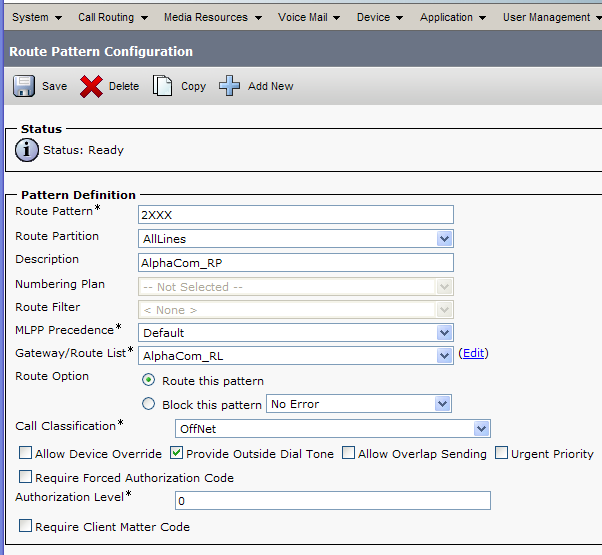The width and height of the screenshot is (602, 555).
Task: Uncheck Provide Outside Dial Tone
Action: click(x=177, y=454)
